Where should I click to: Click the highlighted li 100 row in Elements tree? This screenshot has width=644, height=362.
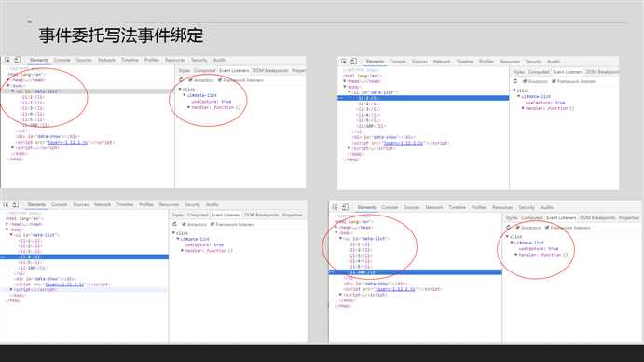coord(416,272)
